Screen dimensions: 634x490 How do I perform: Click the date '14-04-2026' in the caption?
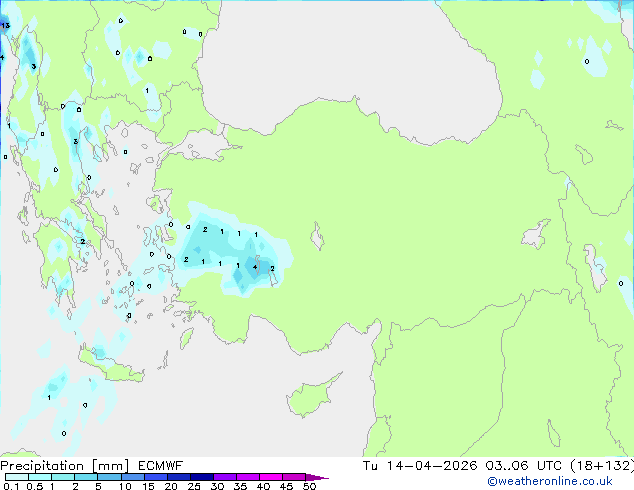(x=432, y=466)
